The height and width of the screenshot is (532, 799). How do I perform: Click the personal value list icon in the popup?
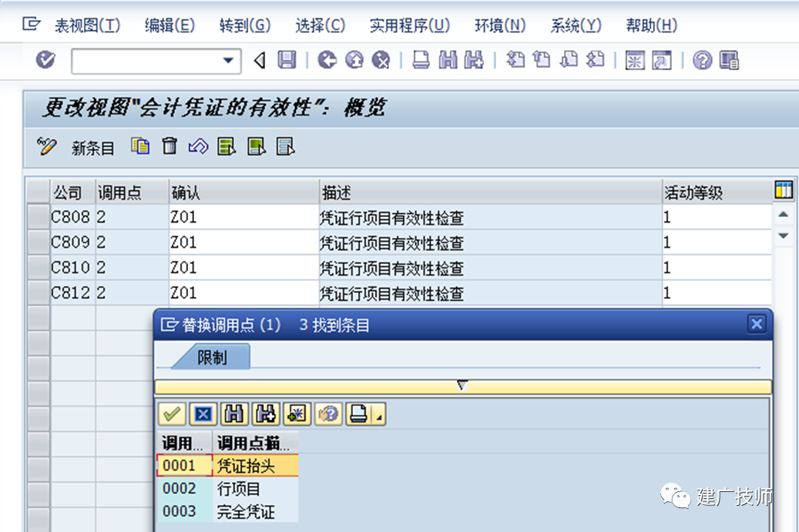[x=328, y=414]
